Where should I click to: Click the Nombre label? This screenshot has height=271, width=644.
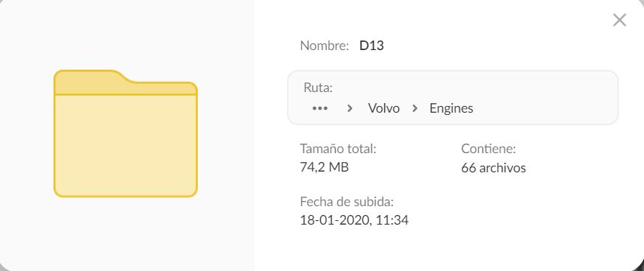325,46
